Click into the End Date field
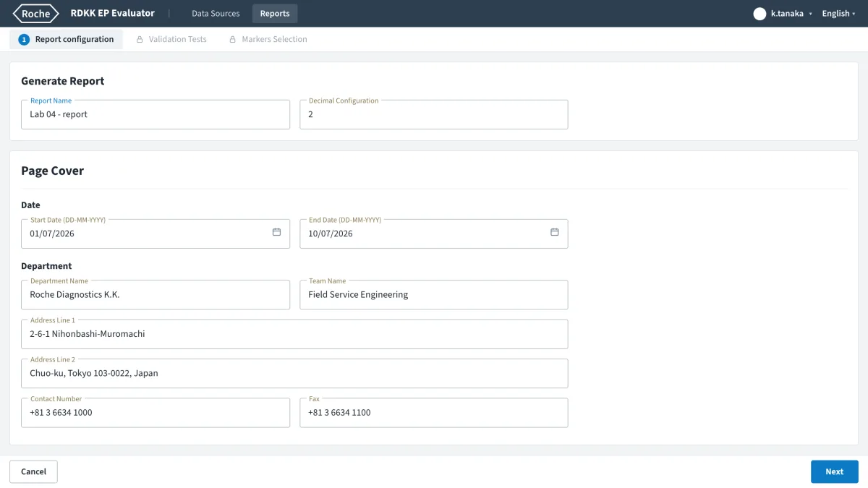Image resolution: width=868 pixels, height=488 pixels. tap(434, 234)
